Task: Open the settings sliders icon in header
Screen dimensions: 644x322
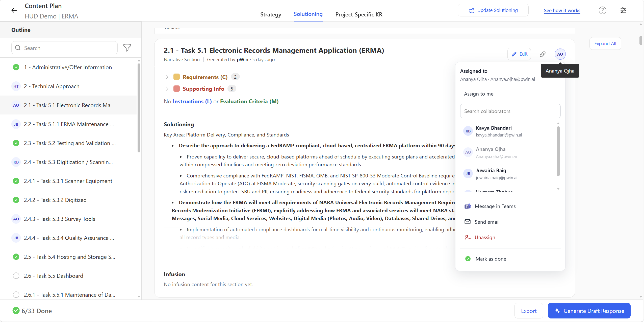Action: [x=623, y=10]
